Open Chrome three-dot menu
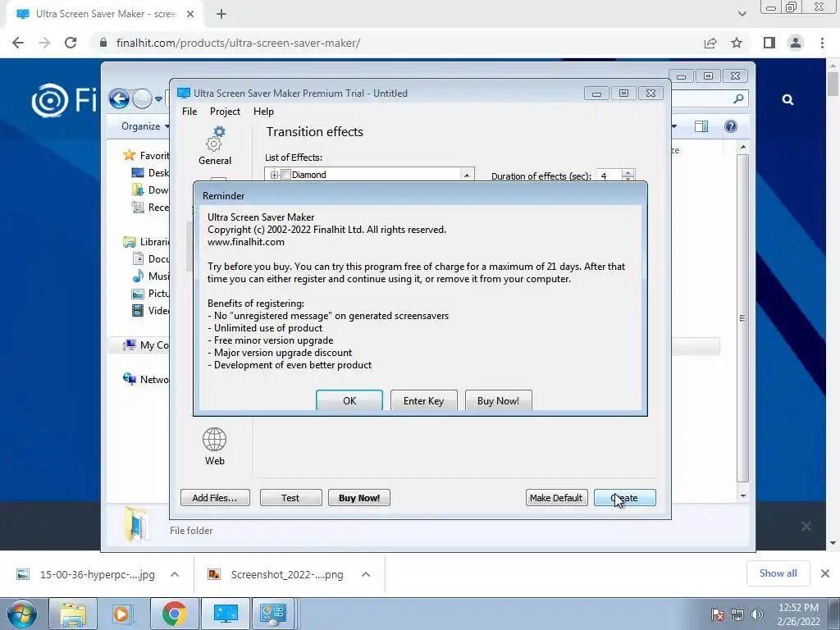The height and width of the screenshot is (630, 840). tap(822, 43)
